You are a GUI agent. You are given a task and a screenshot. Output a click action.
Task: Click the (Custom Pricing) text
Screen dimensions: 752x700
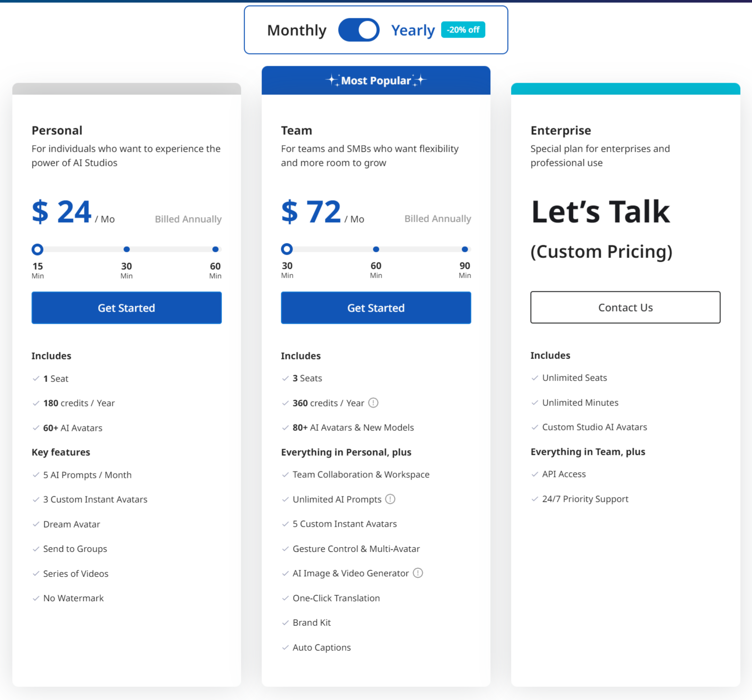tap(602, 252)
